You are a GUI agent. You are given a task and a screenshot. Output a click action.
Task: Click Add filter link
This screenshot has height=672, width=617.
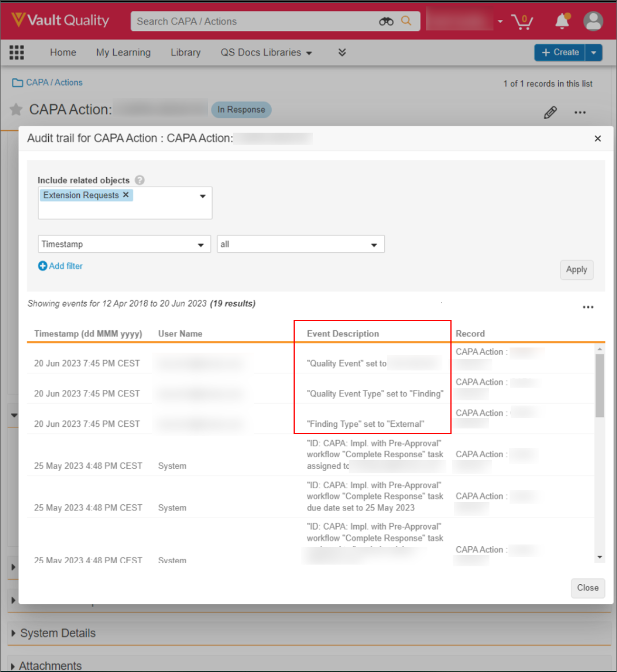[65, 266]
